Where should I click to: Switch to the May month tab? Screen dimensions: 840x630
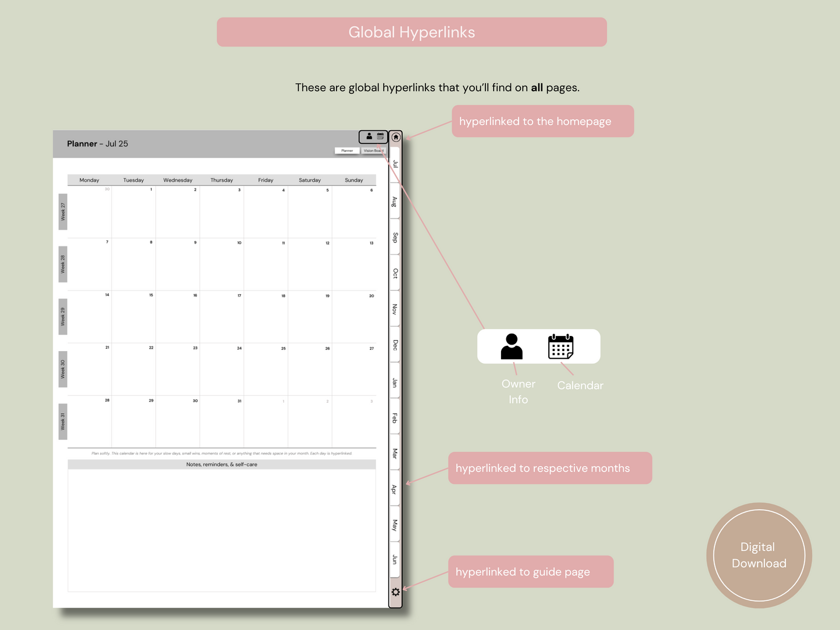click(395, 525)
